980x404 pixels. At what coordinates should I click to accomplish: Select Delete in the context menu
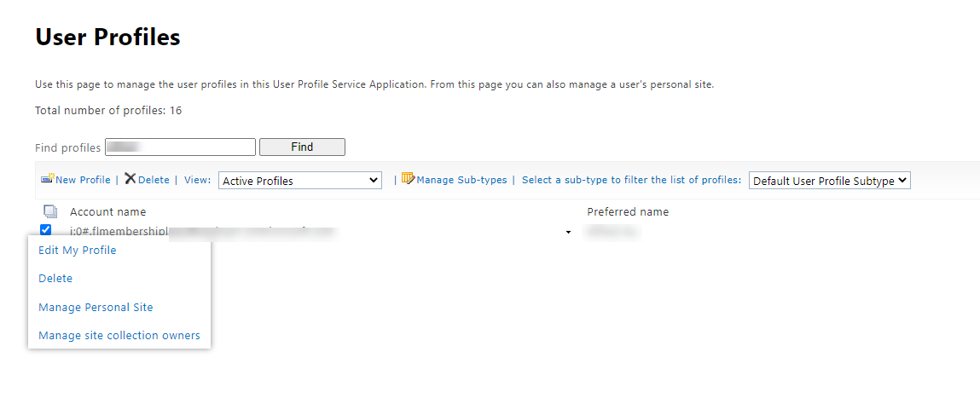pos(55,279)
